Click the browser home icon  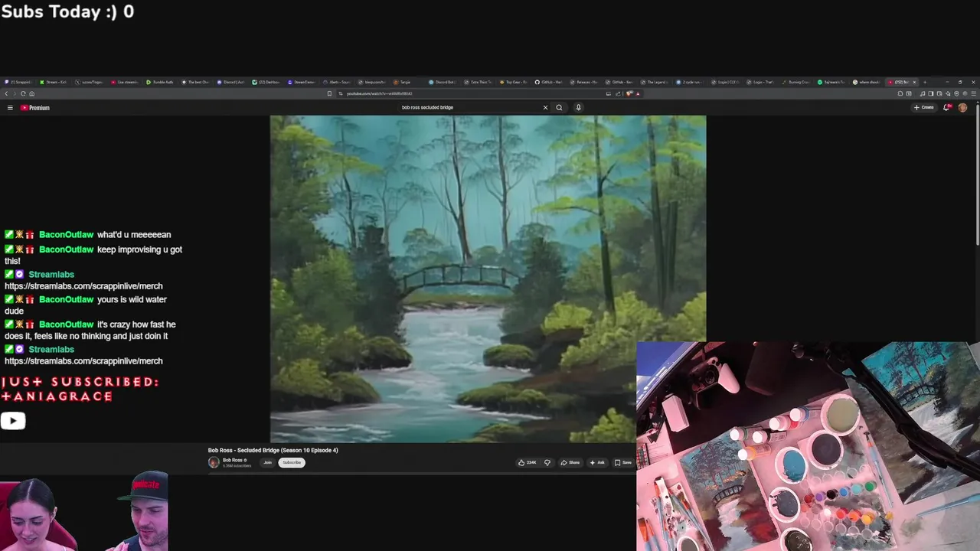coord(31,93)
